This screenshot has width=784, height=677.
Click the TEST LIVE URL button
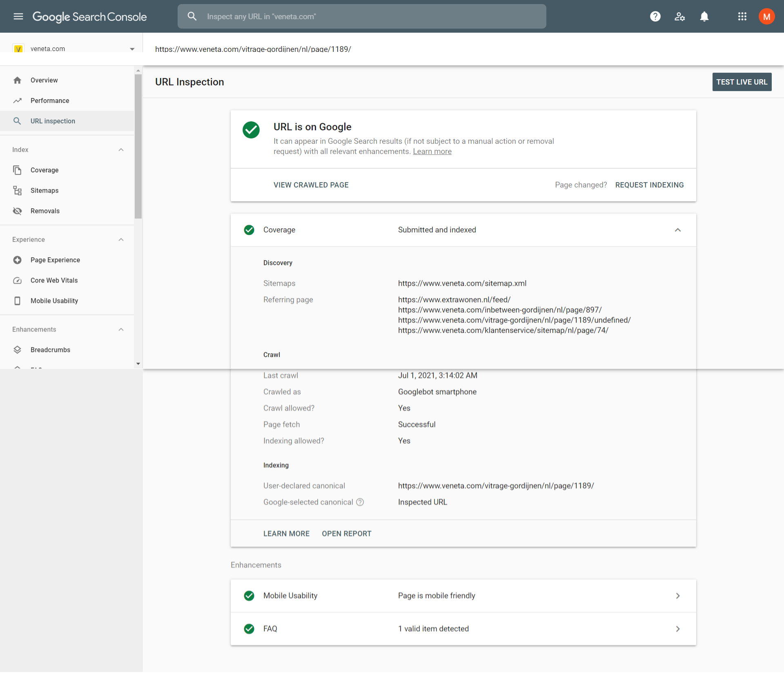pyautogui.click(x=742, y=81)
